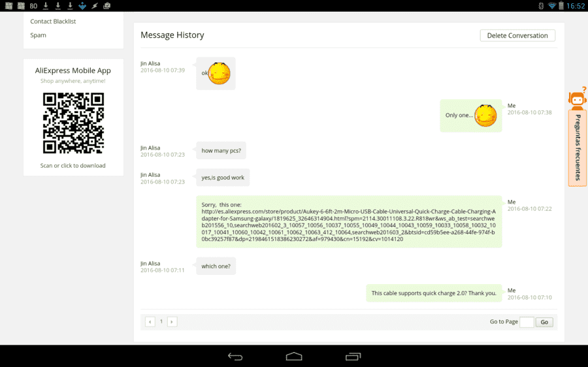
Task: Open the FAQ robot assistant icon
Action: point(577,98)
